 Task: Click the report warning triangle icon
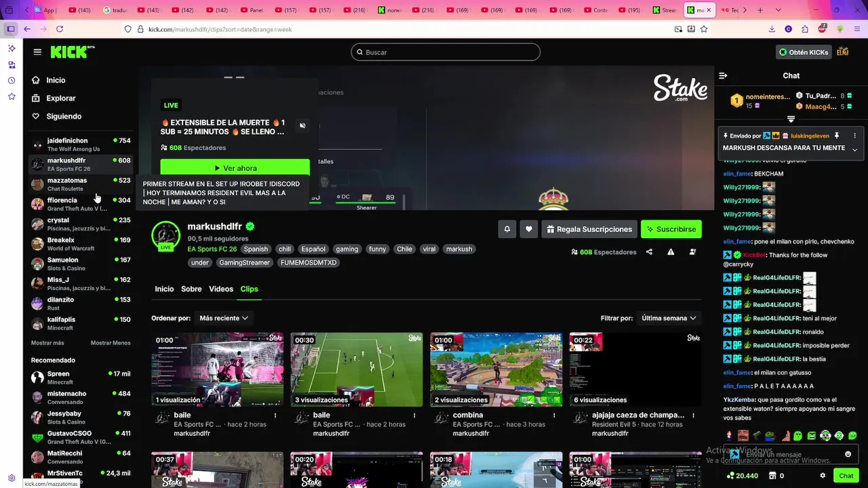click(671, 252)
